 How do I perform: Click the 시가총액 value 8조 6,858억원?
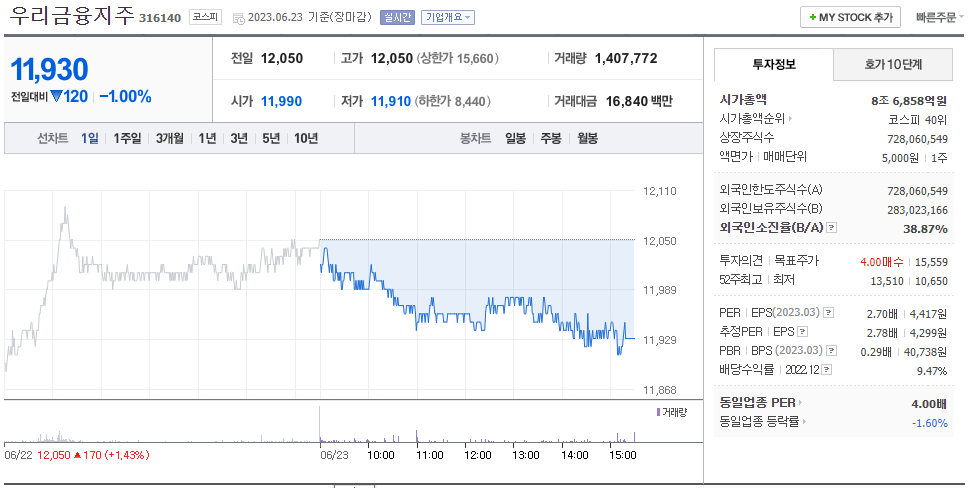(909, 101)
